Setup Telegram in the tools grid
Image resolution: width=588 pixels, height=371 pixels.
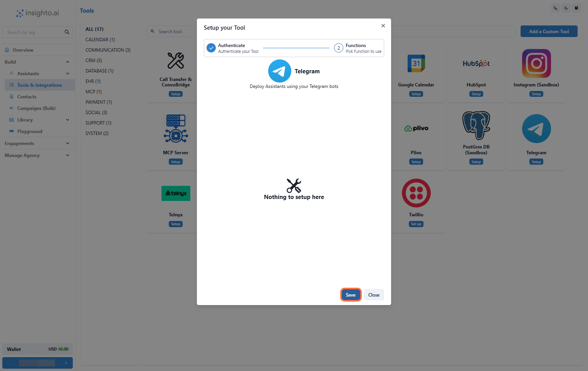click(536, 162)
